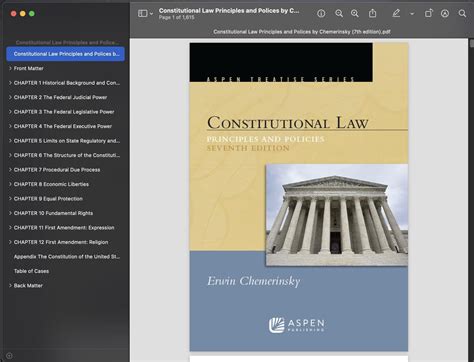Screen dimensions: 474x362
Task: Expand CHAPTER 9 Equal Protection chevron
Action: [10, 199]
